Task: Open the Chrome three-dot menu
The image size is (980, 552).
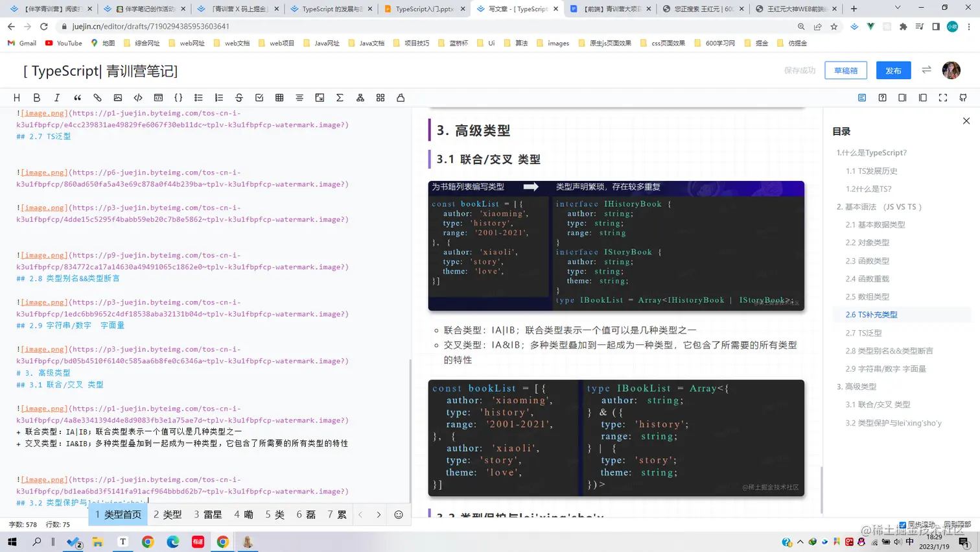Action: tap(969, 27)
